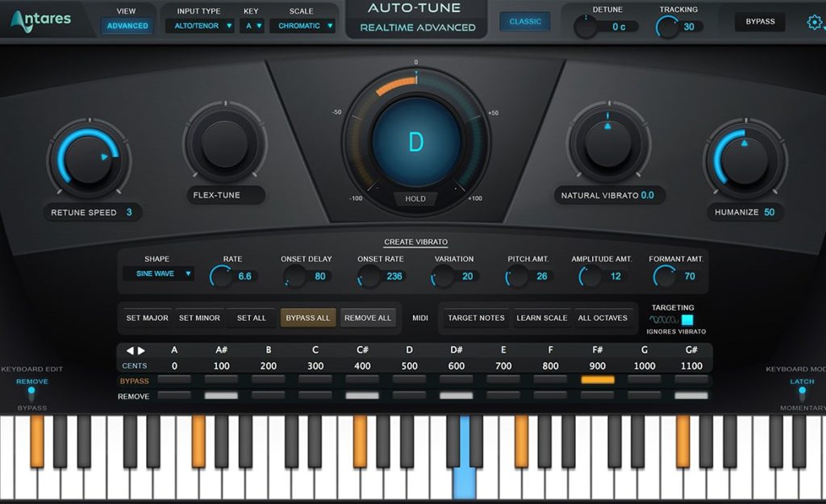Click the Humanize value 50
826x504 pixels.
[769, 212]
